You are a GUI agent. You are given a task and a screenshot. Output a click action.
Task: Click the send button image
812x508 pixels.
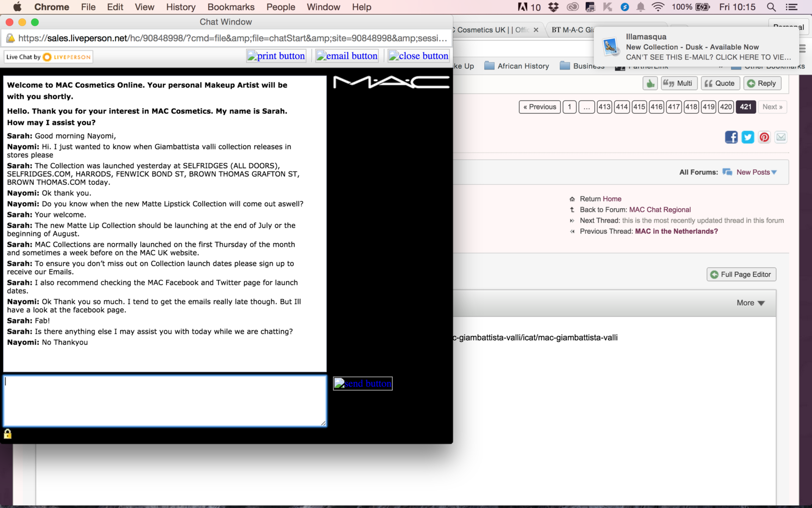point(363,384)
